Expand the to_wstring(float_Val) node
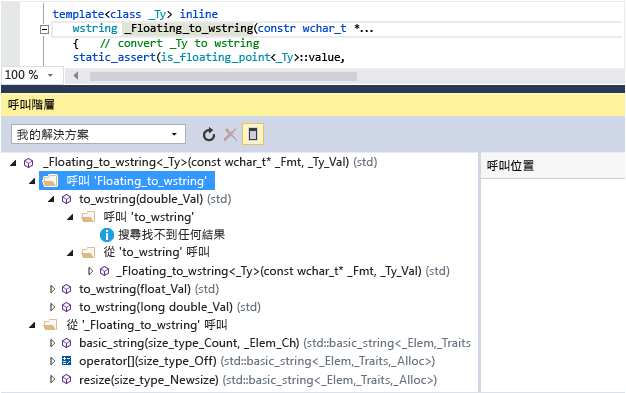This screenshot has height=393, width=626. point(52,289)
